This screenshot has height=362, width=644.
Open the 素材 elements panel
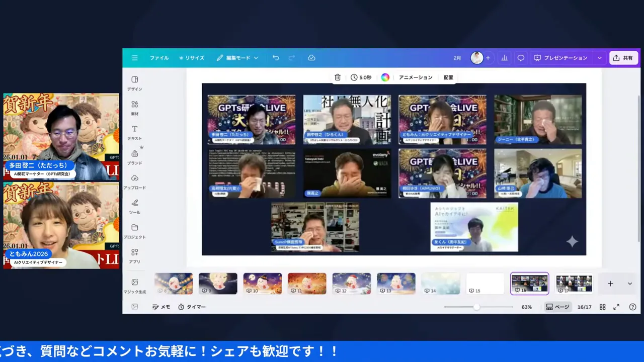(134, 108)
